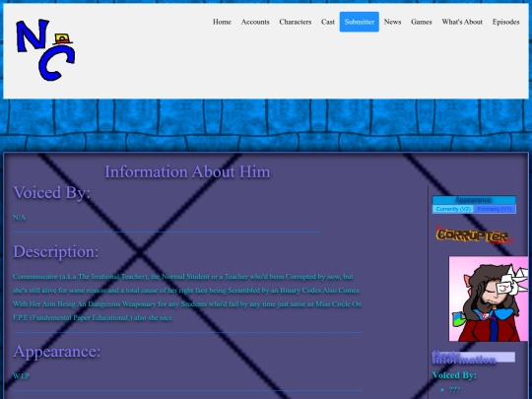Select the Cast nav link
The width and height of the screenshot is (532, 399).
(x=328, y=22)
